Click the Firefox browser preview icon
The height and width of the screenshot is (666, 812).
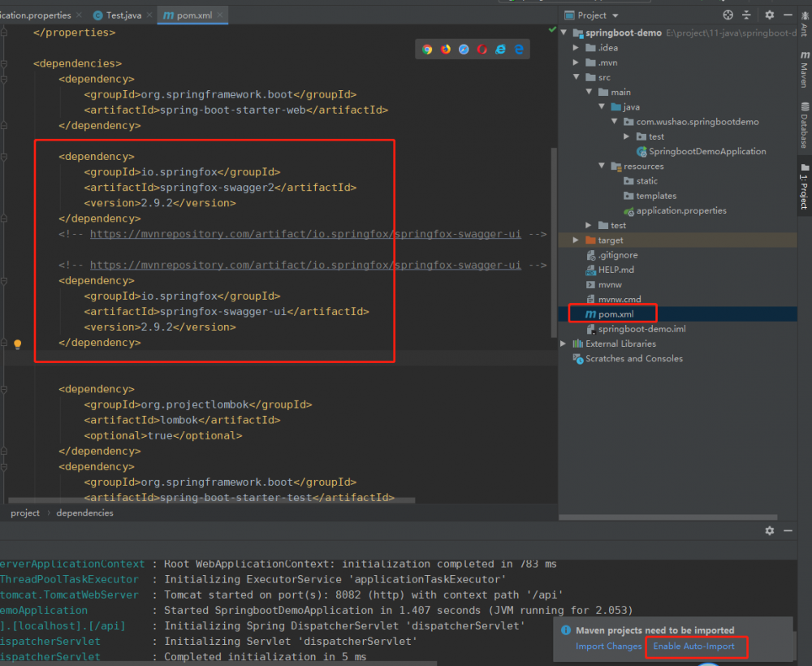click(446, 50)
